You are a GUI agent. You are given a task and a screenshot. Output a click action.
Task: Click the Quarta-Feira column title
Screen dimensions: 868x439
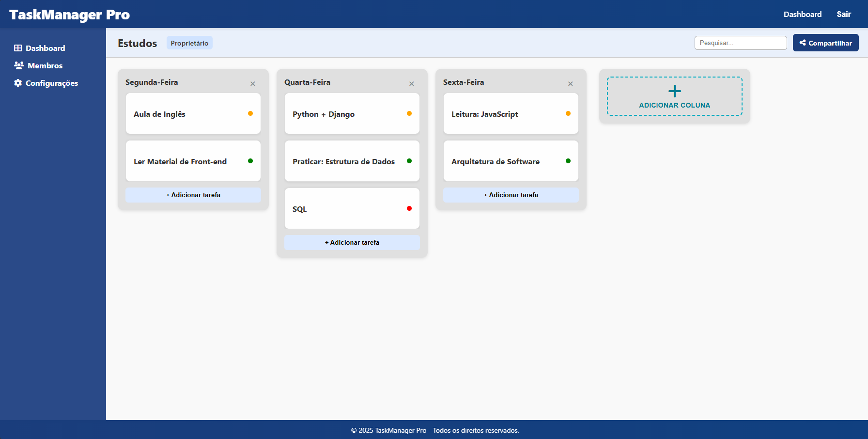307,82
